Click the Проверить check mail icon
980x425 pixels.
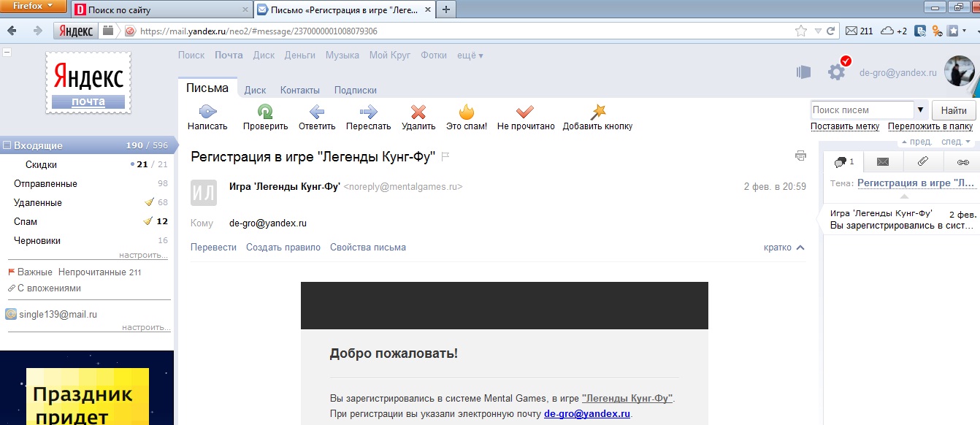[265, 112]
